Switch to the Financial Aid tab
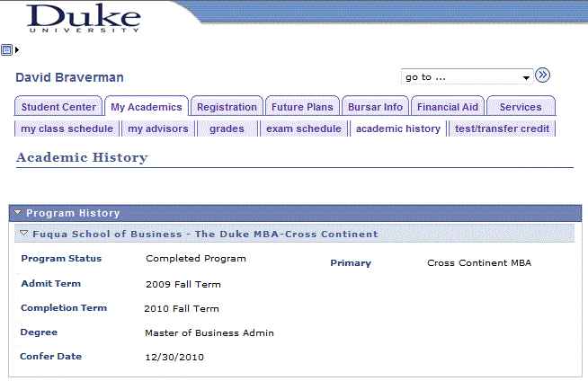The height and width of the screenshot is (381, 588). (x=448, y=107)
